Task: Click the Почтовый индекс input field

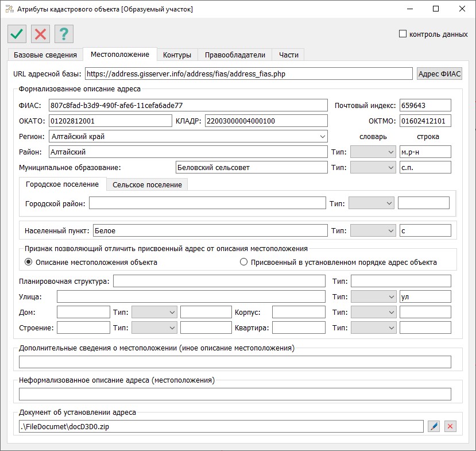Action: click(425, 106)
